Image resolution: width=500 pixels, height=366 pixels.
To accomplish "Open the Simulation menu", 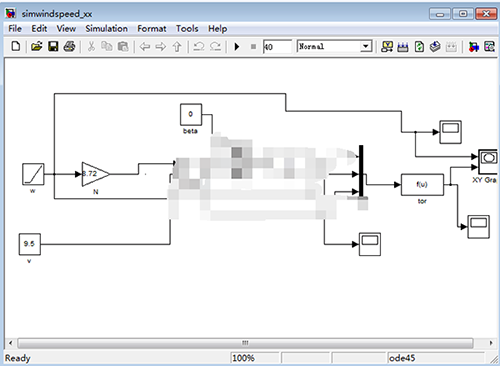I will pos(106,29).
